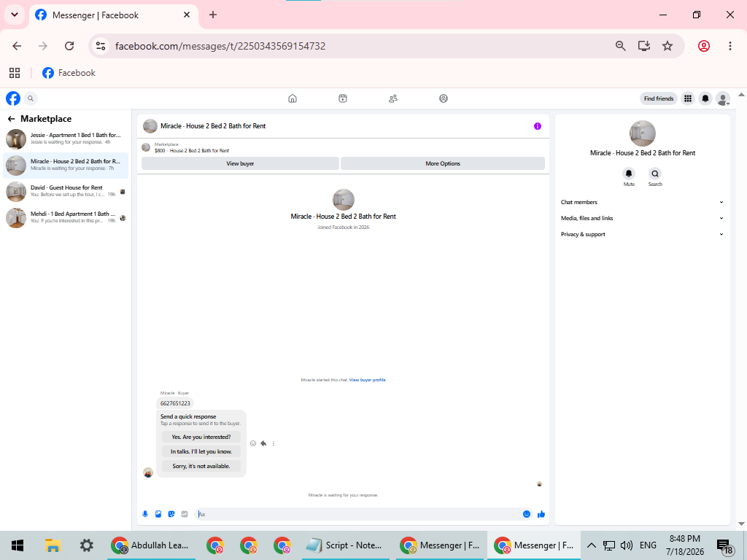The image size is (747, 560).
Task: Open the sticker picker icon
Action: point(171,514)
